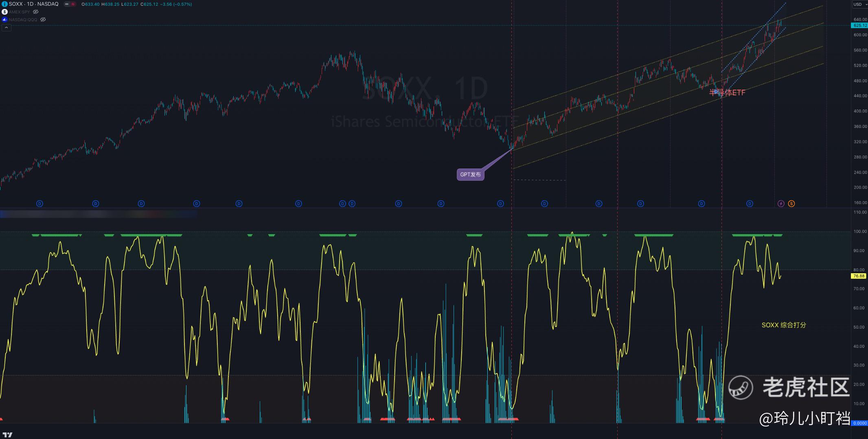
Task: Click the 50.00 indicator axis label
Action: 859,327
